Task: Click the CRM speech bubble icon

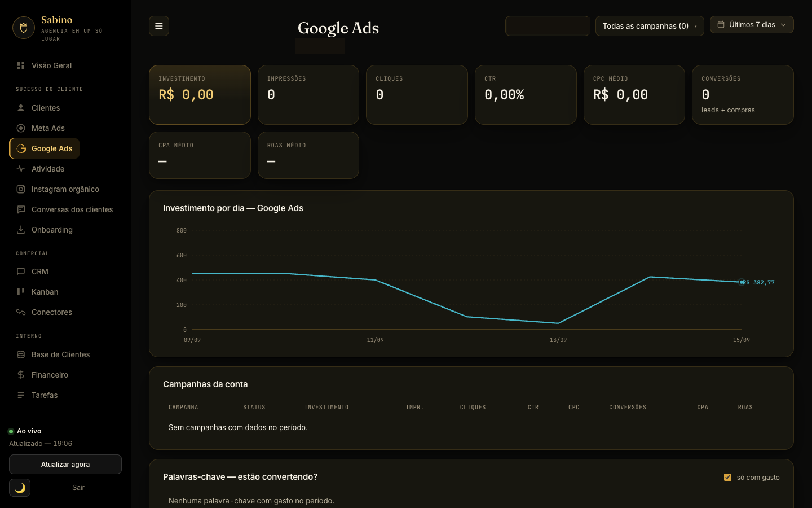Action: pos(21,271)
